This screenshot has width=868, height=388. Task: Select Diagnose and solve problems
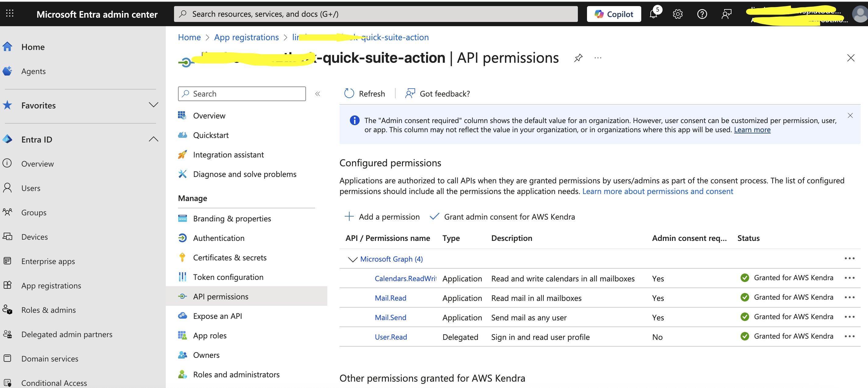pos(245,174)
